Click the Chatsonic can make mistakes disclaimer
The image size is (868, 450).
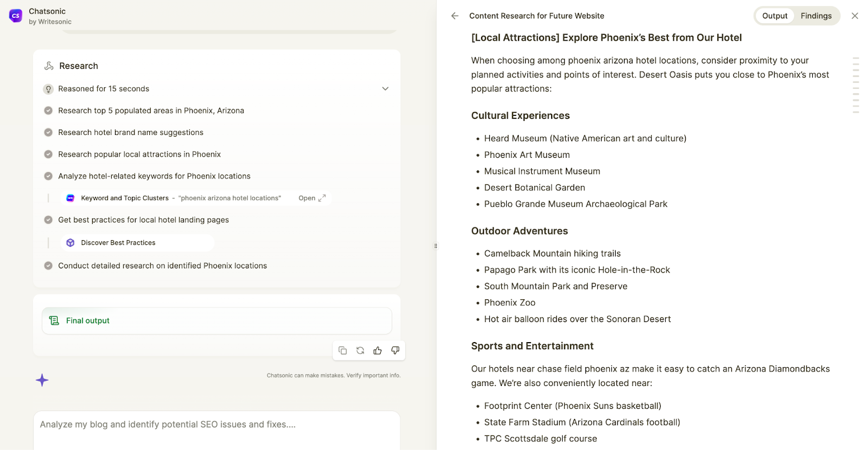[334, 375]
